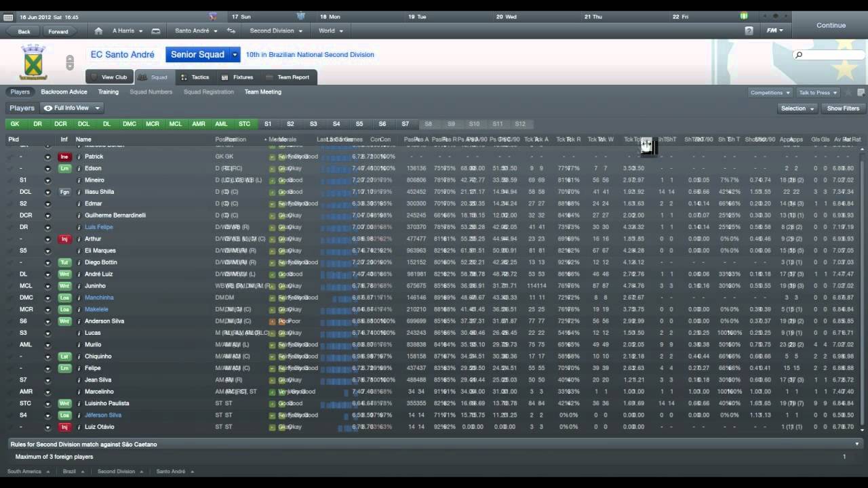The image size is (868, 488).
Task: Open the Team Meeting sub-tab
Action: 262,92
